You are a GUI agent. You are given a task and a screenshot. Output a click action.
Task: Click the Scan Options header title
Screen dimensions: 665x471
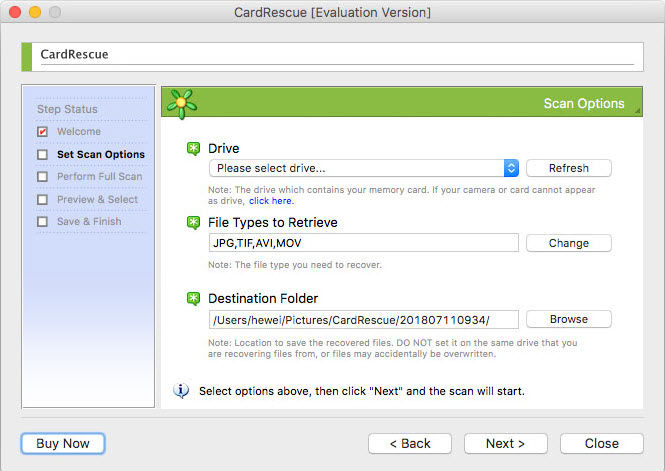click(x=584, y=103)
